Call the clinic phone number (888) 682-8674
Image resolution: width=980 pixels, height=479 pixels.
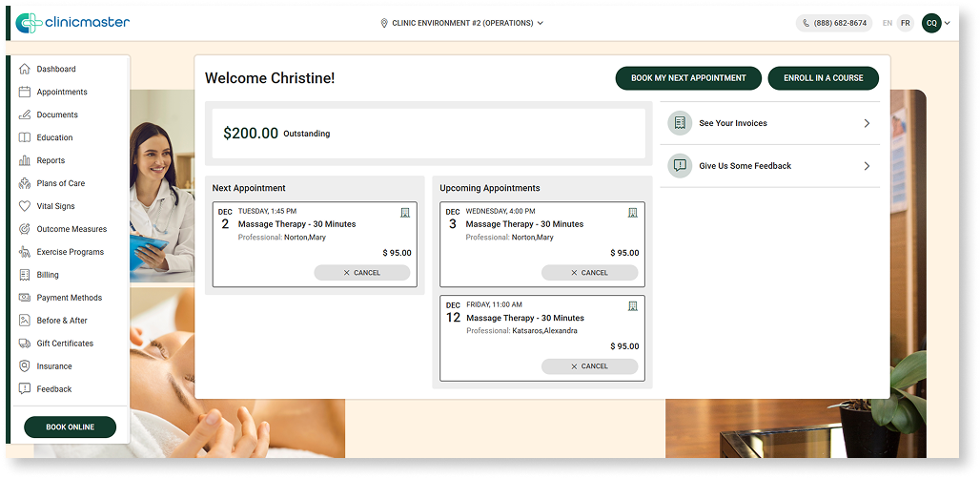834,23
